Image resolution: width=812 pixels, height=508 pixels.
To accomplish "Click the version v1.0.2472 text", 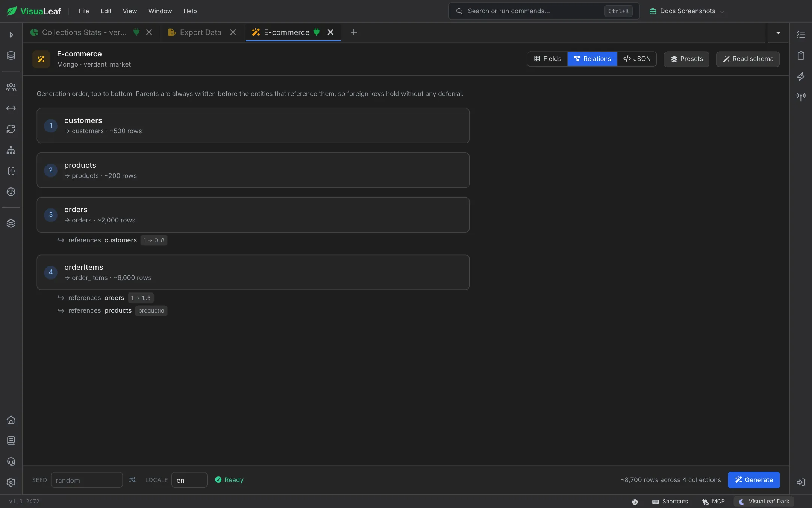I will (x=24, y=502).
